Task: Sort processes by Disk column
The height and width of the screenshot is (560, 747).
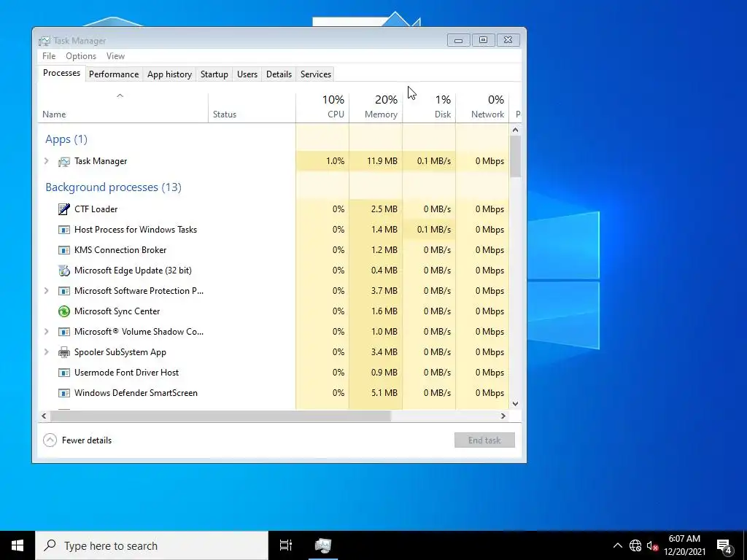Action: [x=429, y=108]
